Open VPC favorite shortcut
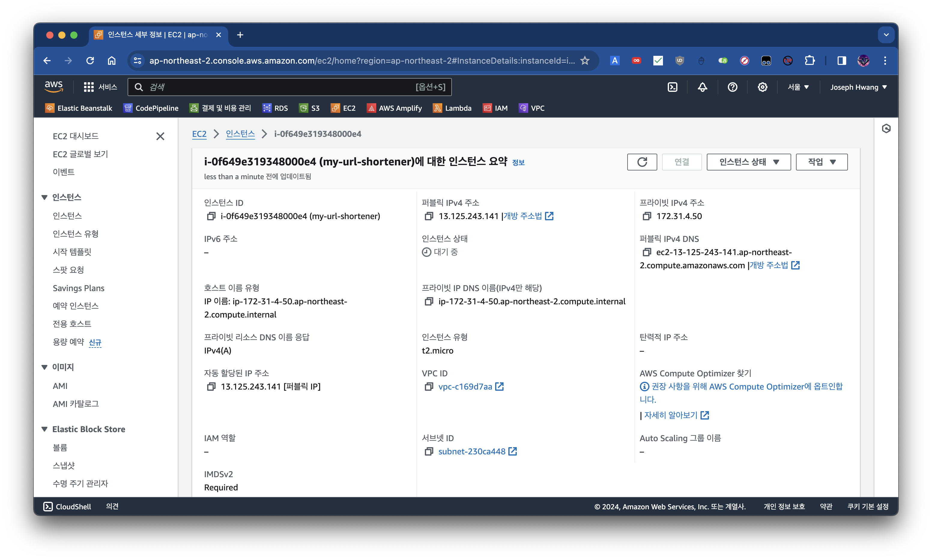This screenshot has height=560, width=932. coord(531,108)
